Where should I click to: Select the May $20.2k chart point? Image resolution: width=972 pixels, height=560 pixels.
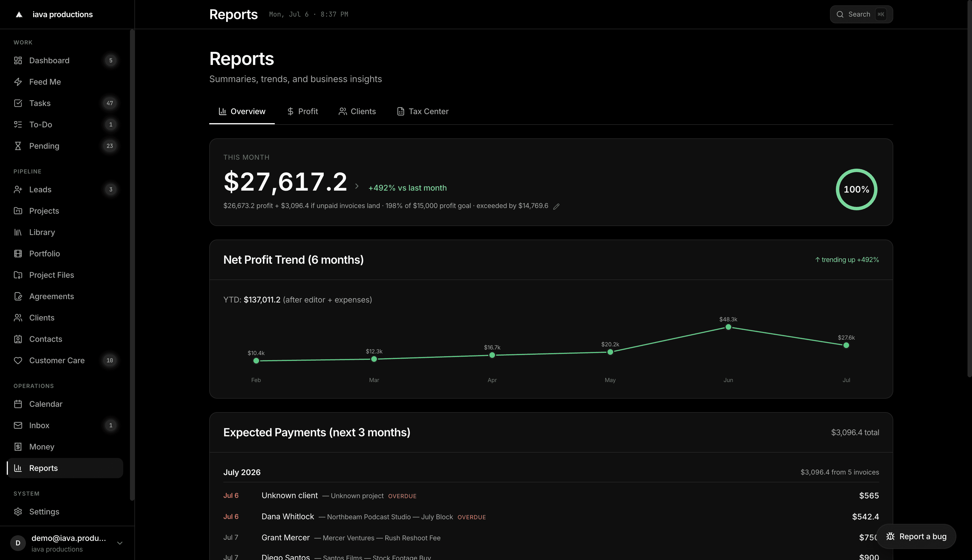[610, 352]
